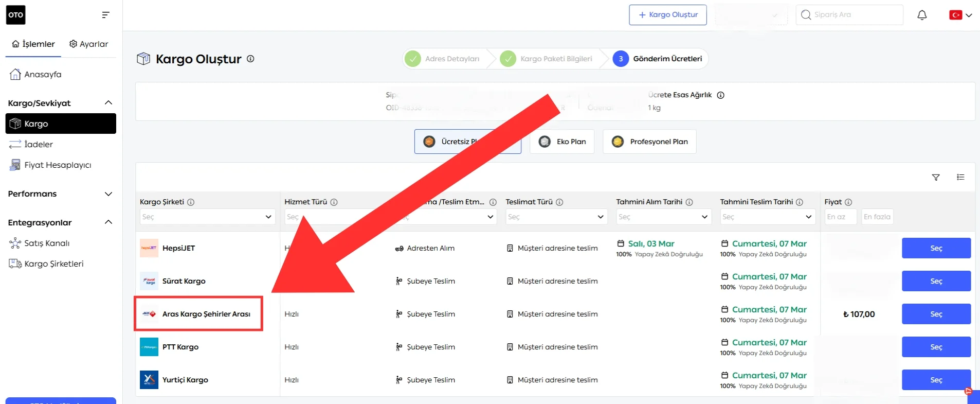Click the info icon next to Fiyat
Image resolution: width=980 pixels, height=404 pixels.
pyautogui.click(x=848, y=202)
